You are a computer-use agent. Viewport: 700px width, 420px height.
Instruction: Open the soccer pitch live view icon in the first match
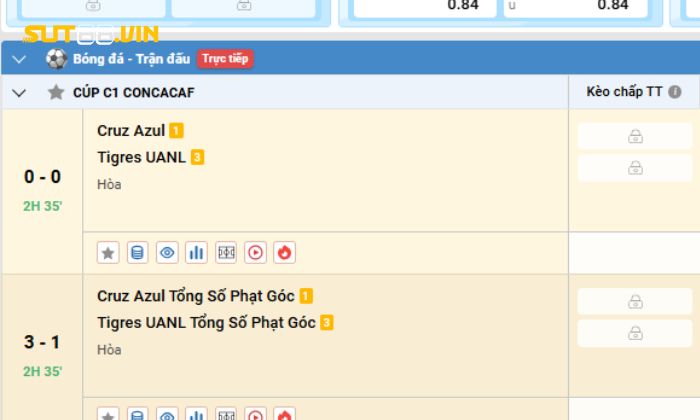[226, 253]
